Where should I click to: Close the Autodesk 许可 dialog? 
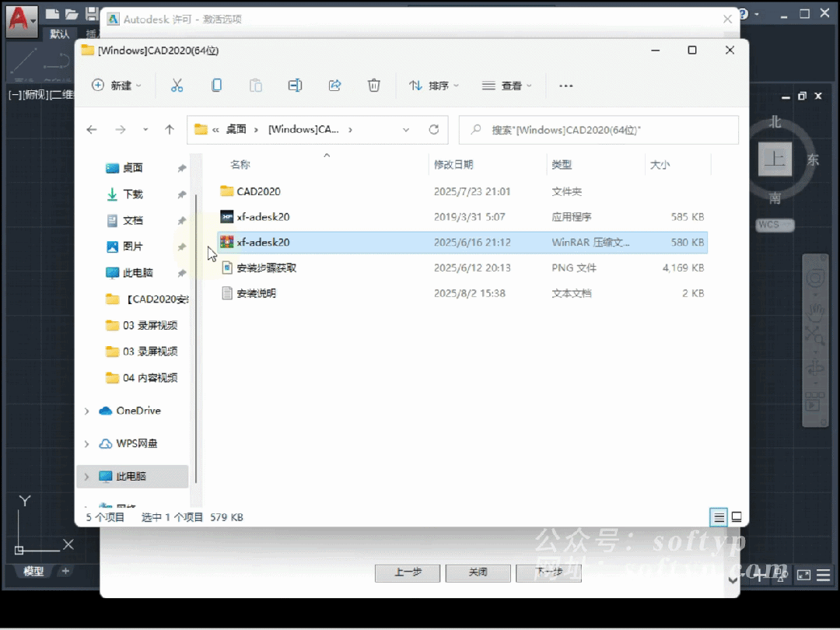(x=727, y=19)
